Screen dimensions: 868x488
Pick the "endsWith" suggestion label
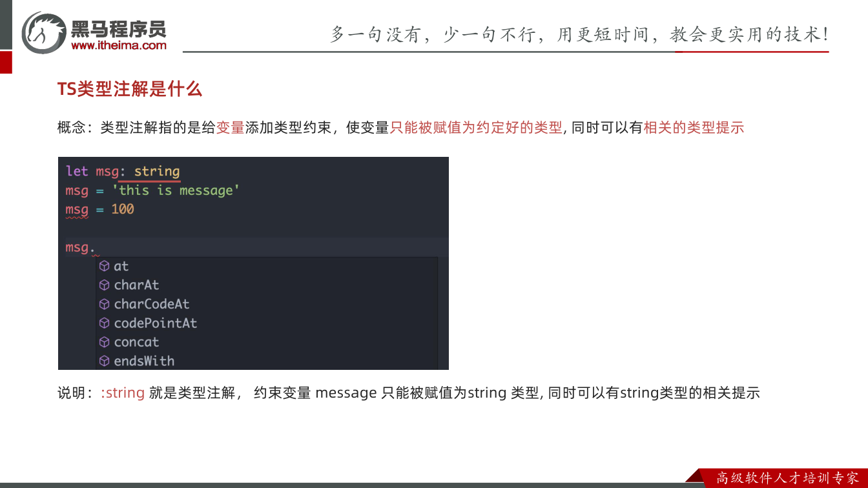coord(144,361)
